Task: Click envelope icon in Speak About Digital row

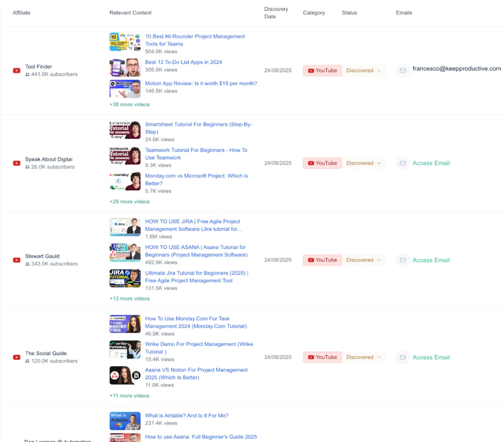Action: tap(402, 163)
